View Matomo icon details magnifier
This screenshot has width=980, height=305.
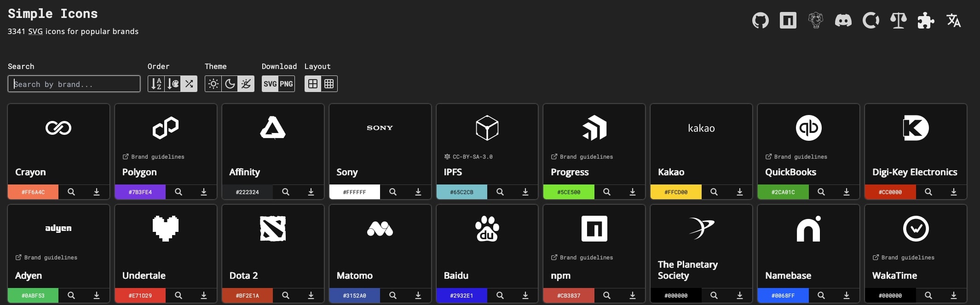393,295
